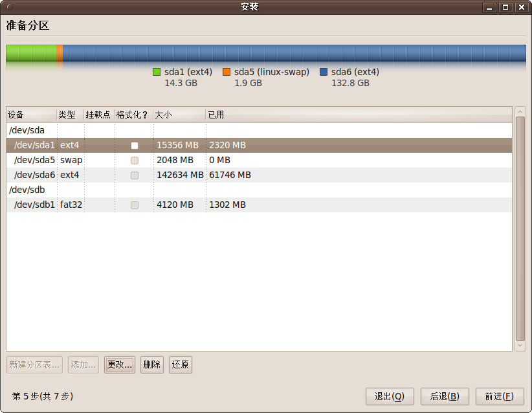
Task: Close the 安装 window
Action: coord(522,7)
